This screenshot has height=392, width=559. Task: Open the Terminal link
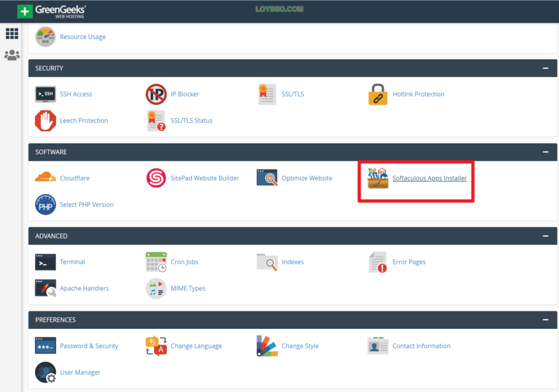72,262
